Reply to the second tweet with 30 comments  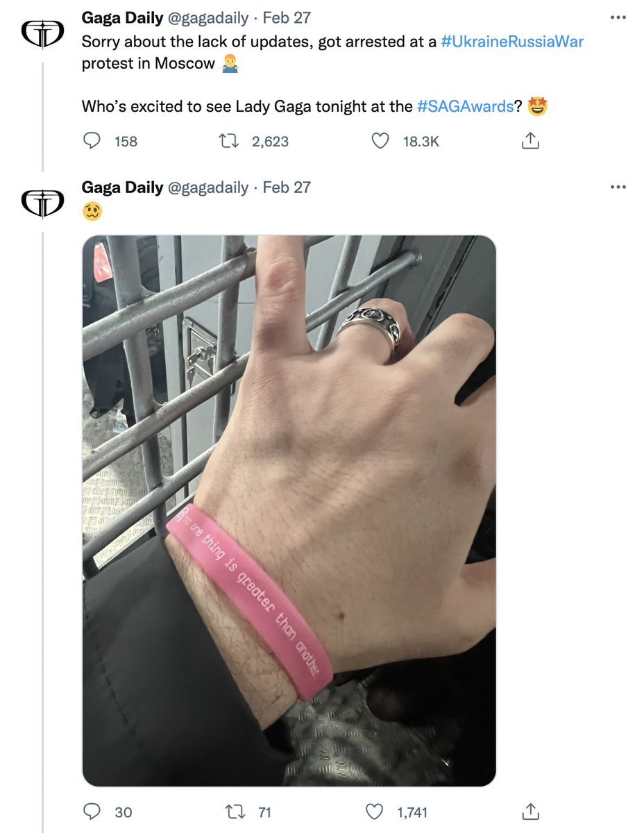click(x=92, y=811)
